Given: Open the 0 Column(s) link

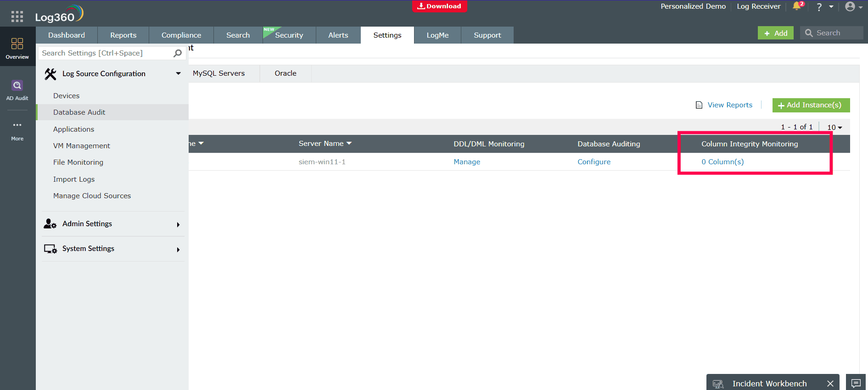Looking at the screenshot, I should (x=722, y=162).
